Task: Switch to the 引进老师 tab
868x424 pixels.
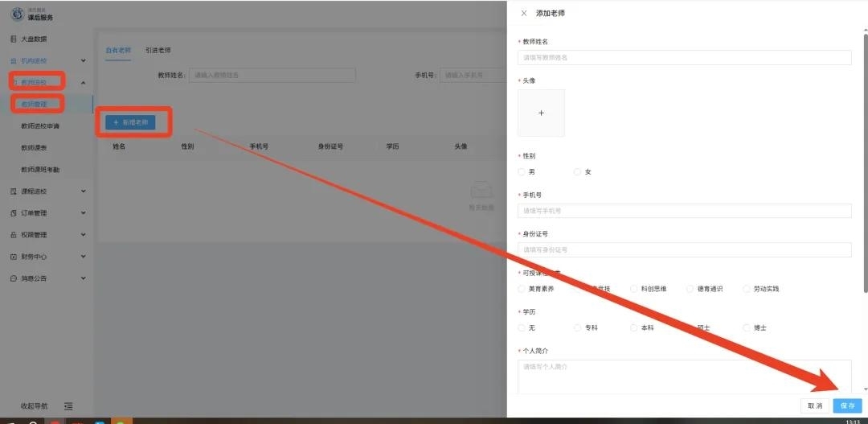Action: click(x=158, y=51)
